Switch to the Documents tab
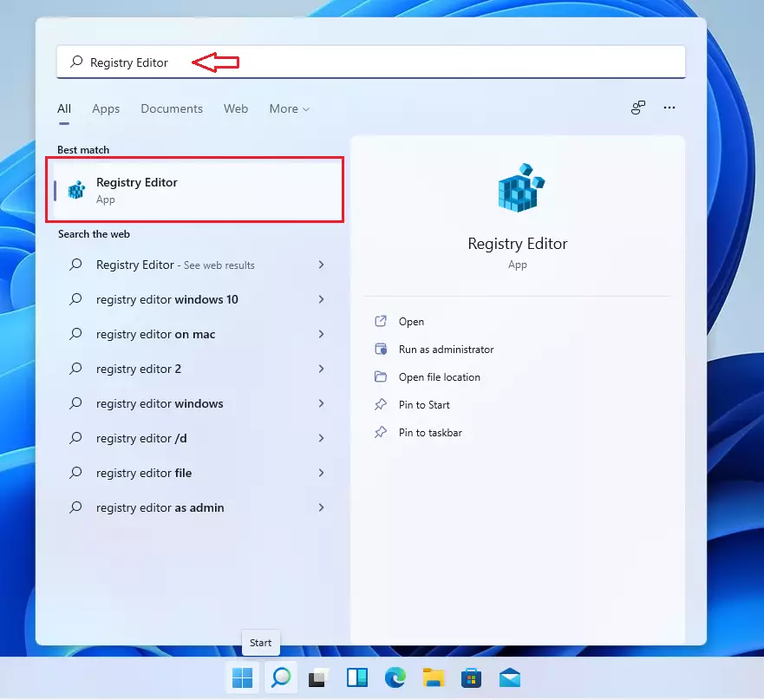764x700 pixels. pos(172,108)
